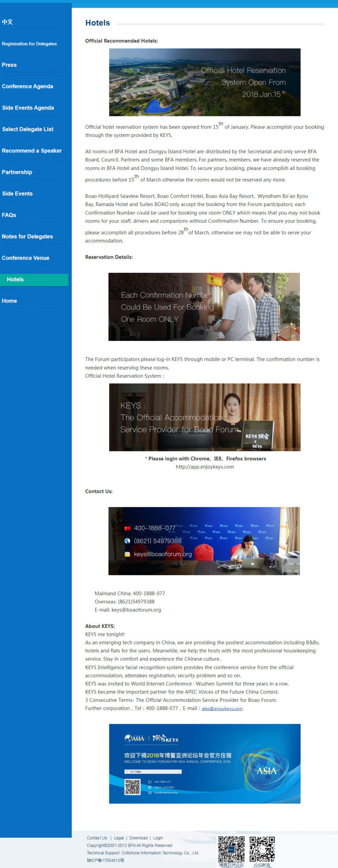
Task: Open Registration for Delegates page
Action: 29,44
